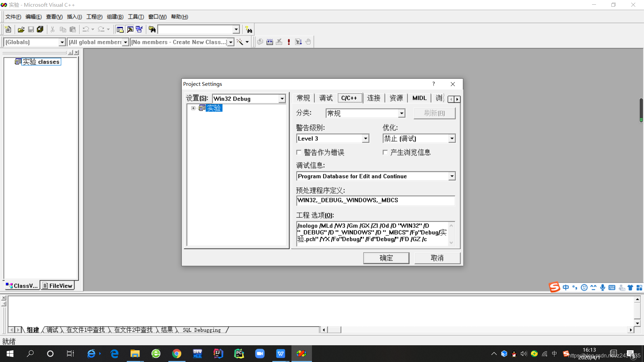The height and width of the screenshot is (362, 644).
Task: Expand the 实验 project tree node
Action: pyautogui.click(x=193, y=108)
